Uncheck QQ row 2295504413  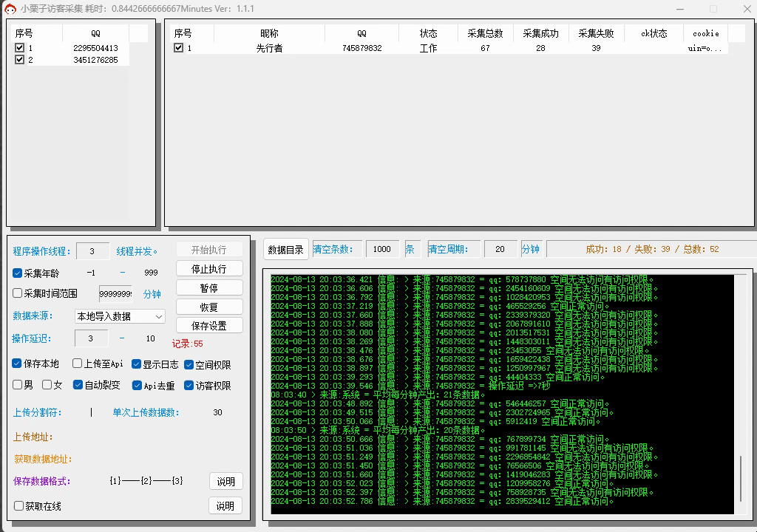tap(20, 48)
